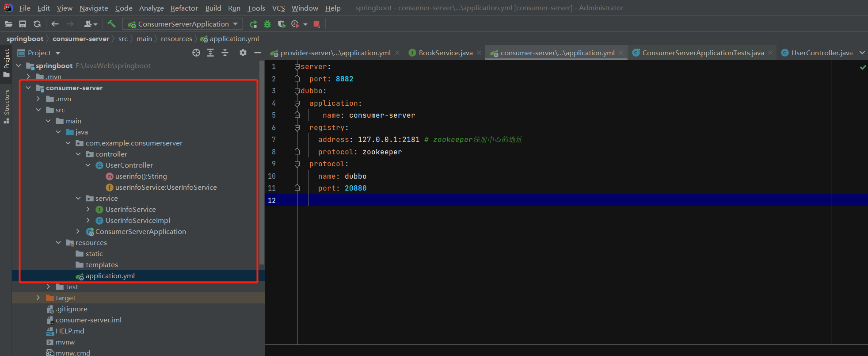Select UserController class in tree
This screenshot has width=868, height=356.
pyautogui.click(x=129, y=165)
